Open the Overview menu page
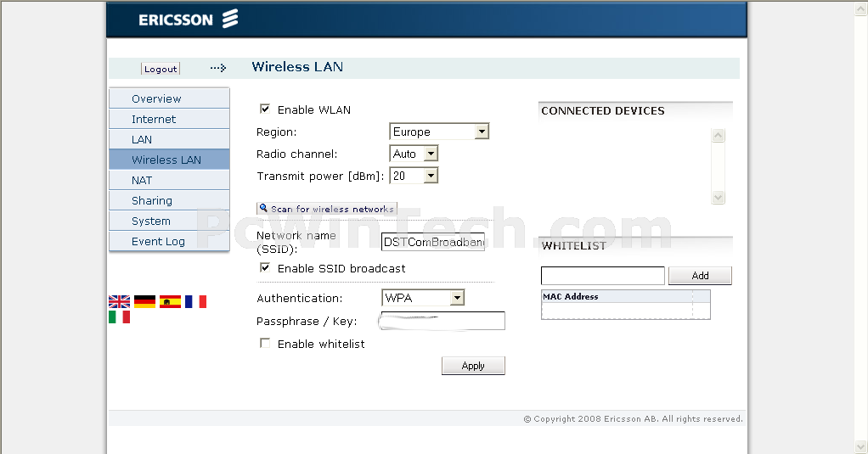868x454 pixels. pos(169,98)
